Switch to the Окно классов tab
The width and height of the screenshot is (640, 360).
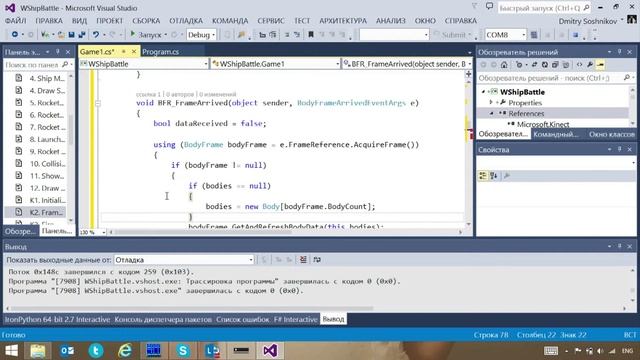(612, 134)
